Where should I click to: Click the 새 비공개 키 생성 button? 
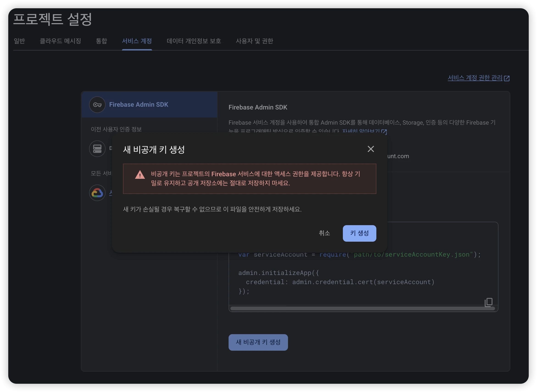[x=258, y=342]
